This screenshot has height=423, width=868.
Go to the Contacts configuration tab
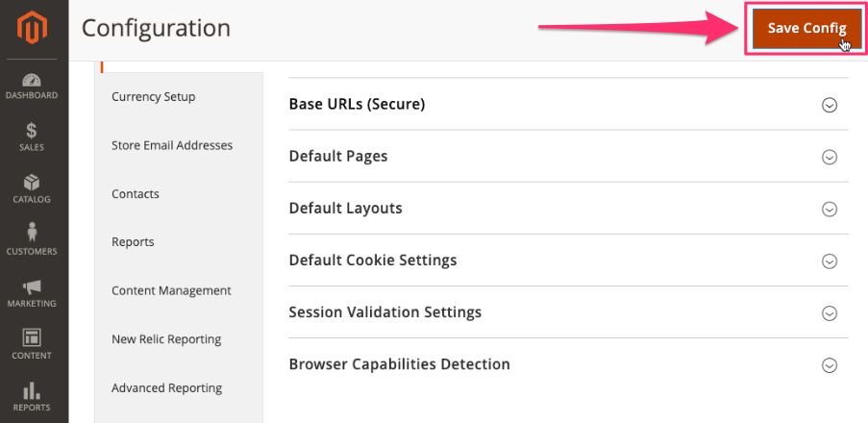[136, 193]
